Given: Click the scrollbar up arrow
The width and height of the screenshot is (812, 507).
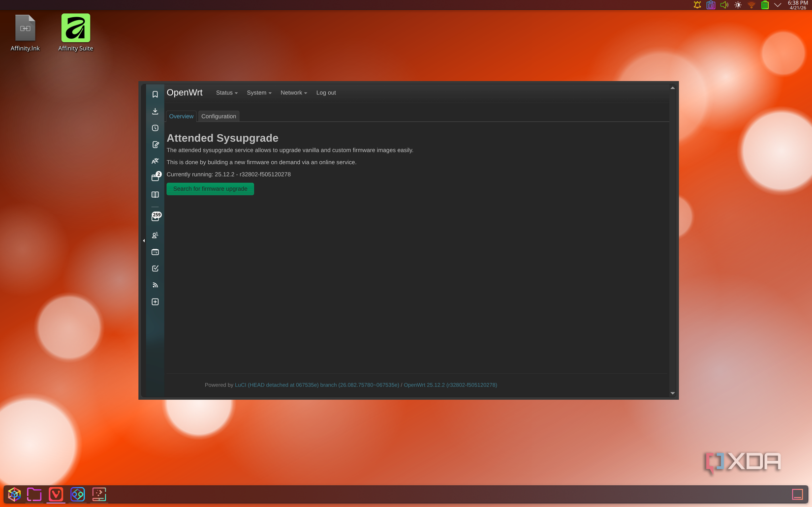Looking at the screenshot, I should coord(672,88).
